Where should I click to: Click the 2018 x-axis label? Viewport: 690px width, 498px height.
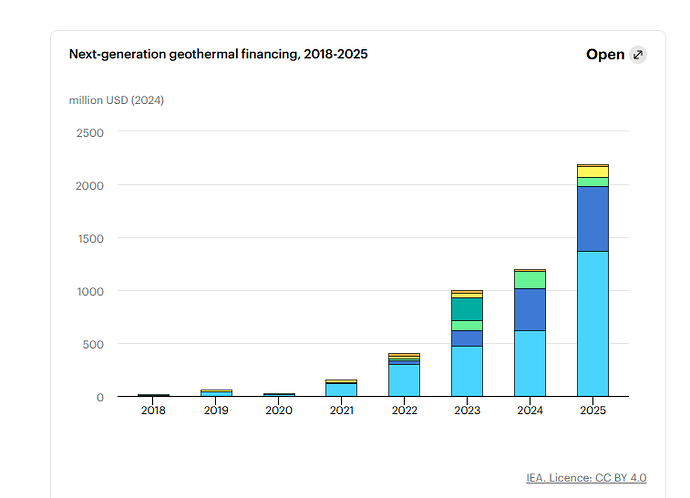(x=153, y=410)
